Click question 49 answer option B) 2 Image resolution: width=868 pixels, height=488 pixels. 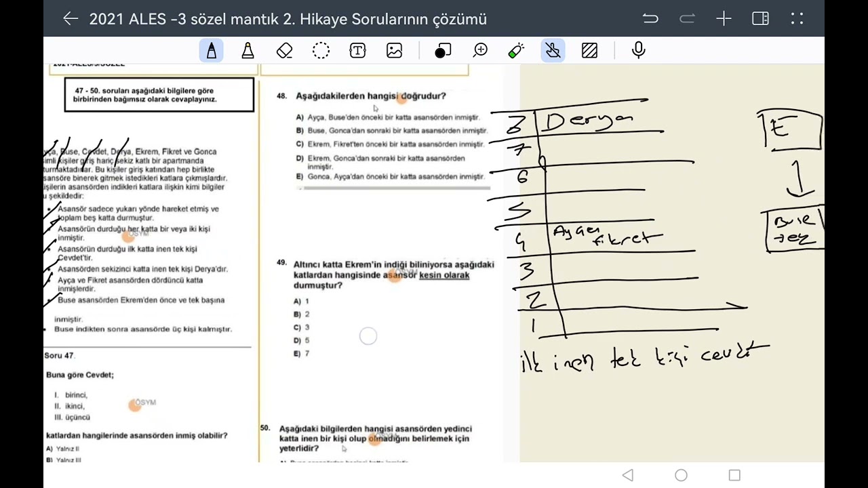click(x=301, y=314)
